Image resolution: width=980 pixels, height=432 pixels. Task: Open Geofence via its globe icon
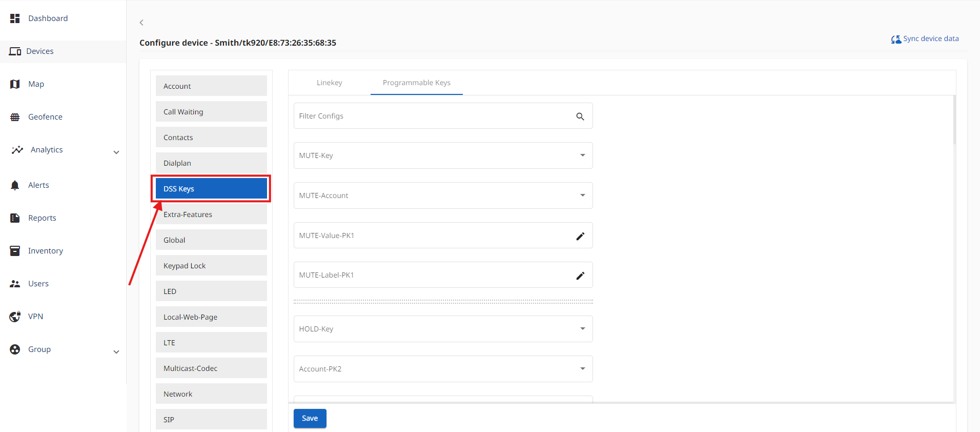pyautogui.click(x=15, y=117)
